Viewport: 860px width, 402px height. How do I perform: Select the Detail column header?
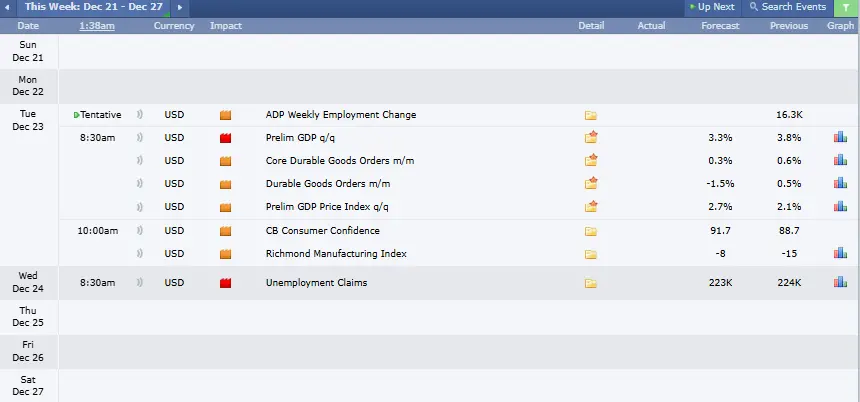pyautogui.click(x=591, y=26)
